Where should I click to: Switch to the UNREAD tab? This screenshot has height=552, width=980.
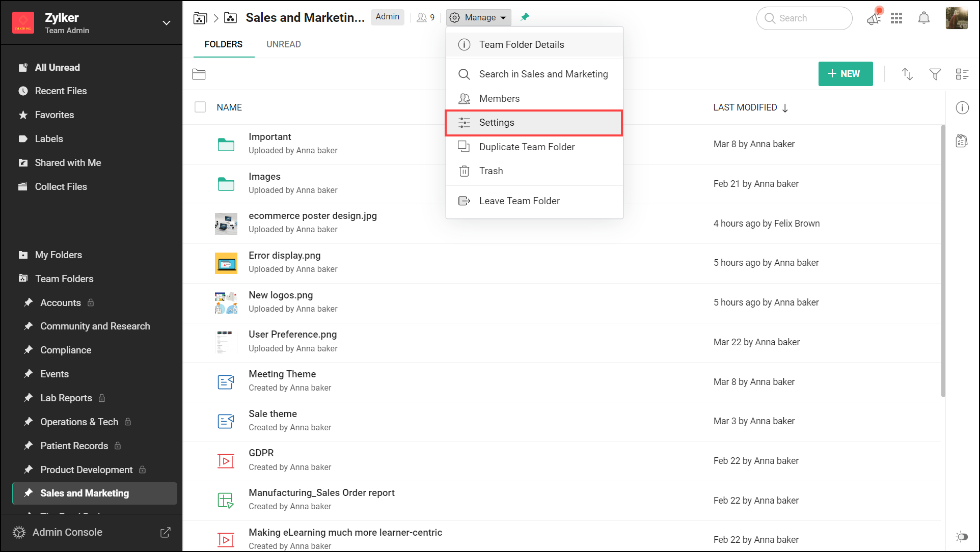[283, 44]
